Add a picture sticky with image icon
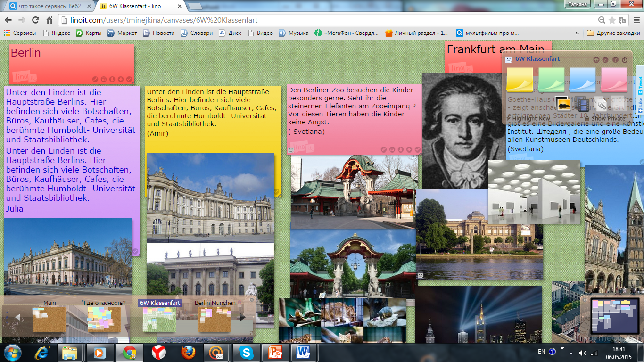 coord(563,104)
